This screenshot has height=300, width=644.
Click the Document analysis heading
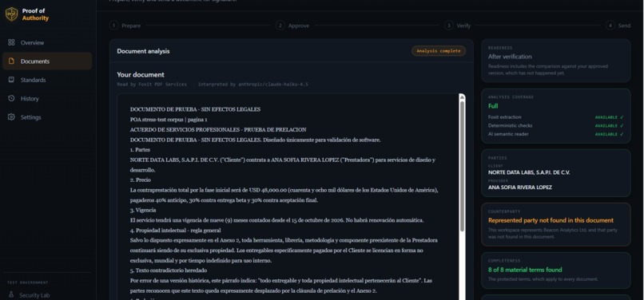click(143, 51)
